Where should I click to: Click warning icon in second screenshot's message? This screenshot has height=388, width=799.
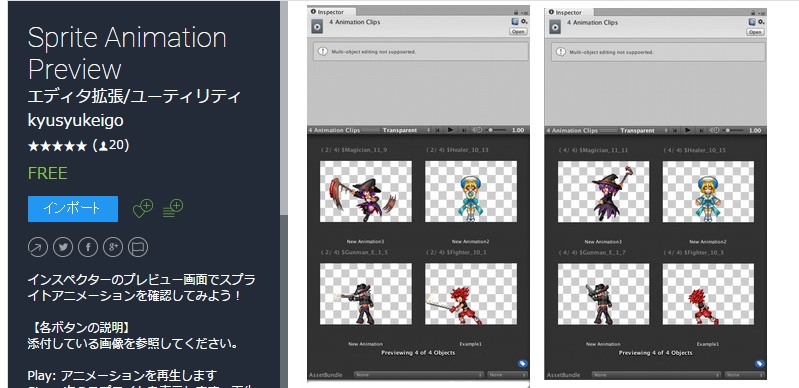coord(561,52)
